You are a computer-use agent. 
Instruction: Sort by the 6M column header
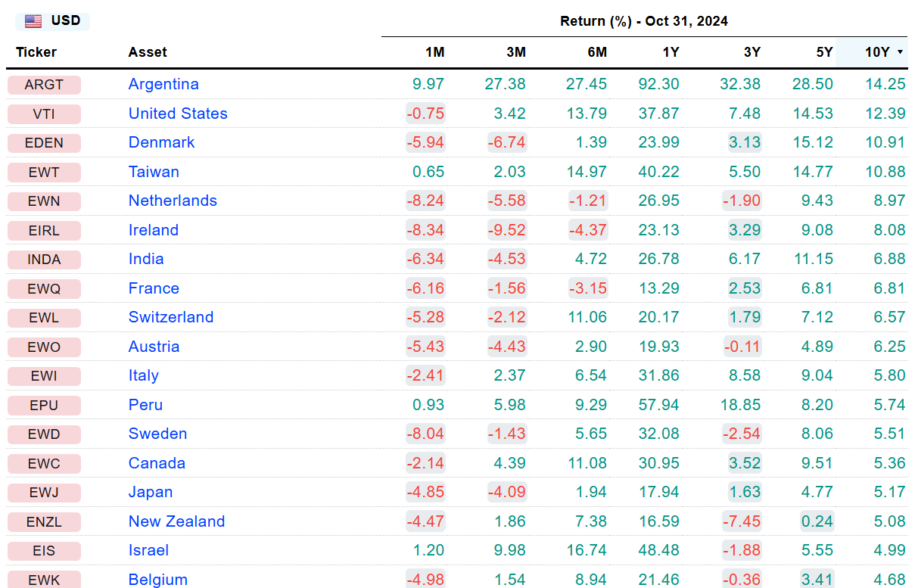point(597,52)
